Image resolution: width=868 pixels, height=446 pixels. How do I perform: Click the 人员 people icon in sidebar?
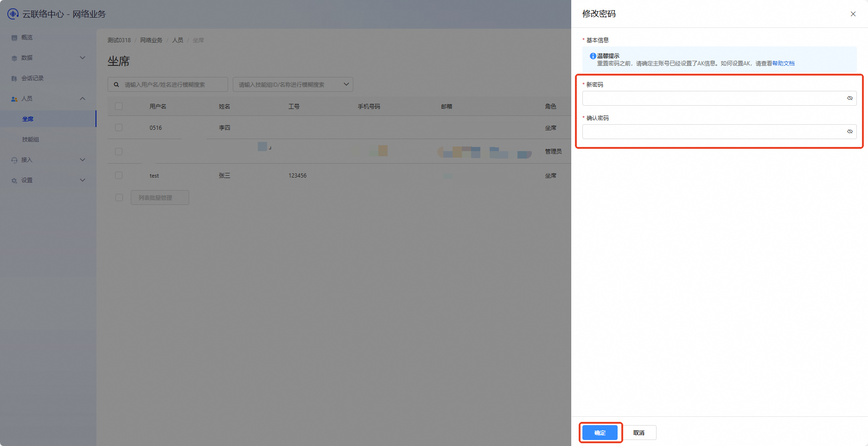click(x=14, y=99)
